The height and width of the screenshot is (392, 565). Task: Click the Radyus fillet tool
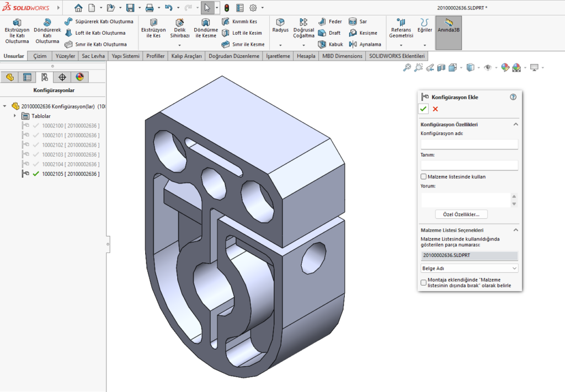[280, 26]
